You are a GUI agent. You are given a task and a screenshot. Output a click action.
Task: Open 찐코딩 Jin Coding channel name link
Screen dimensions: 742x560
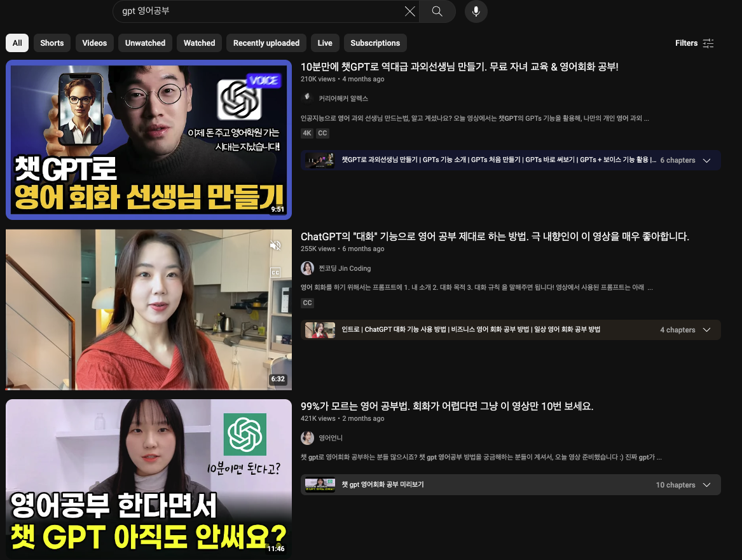click(345, 268)
